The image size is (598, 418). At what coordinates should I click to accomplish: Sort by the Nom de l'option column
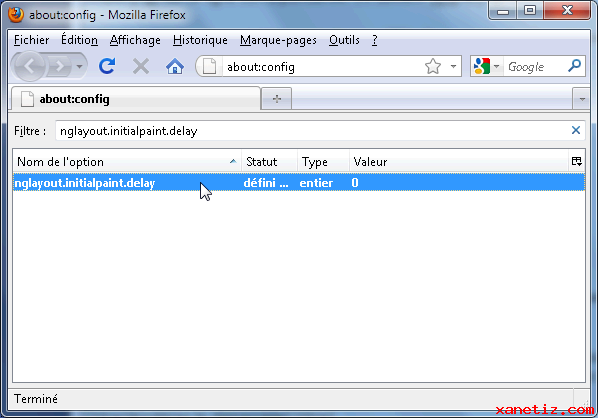127,162
